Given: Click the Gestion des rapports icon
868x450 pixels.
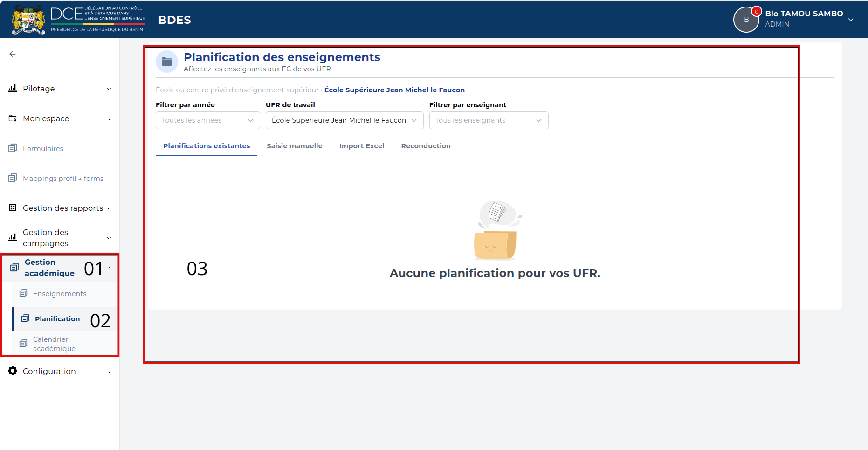Looking at the screenshot, I should (x=13, y=208).
